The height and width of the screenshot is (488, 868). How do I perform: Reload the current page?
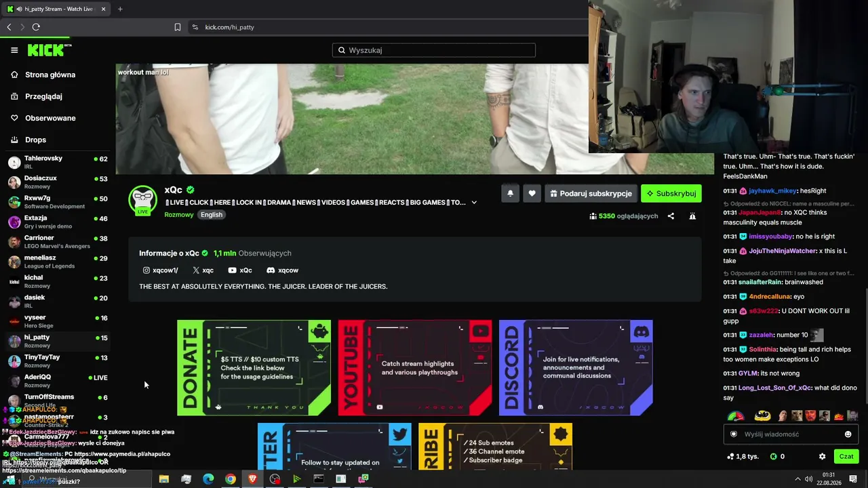click(36, 27)
